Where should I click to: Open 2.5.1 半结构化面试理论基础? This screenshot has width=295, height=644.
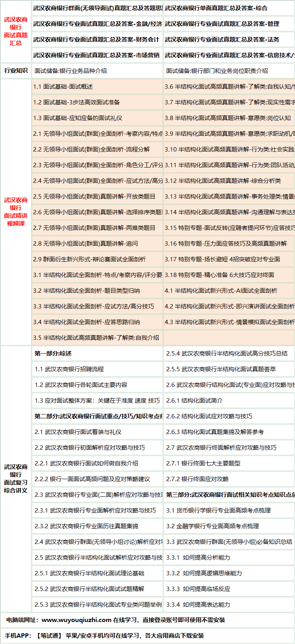[89, 573]
